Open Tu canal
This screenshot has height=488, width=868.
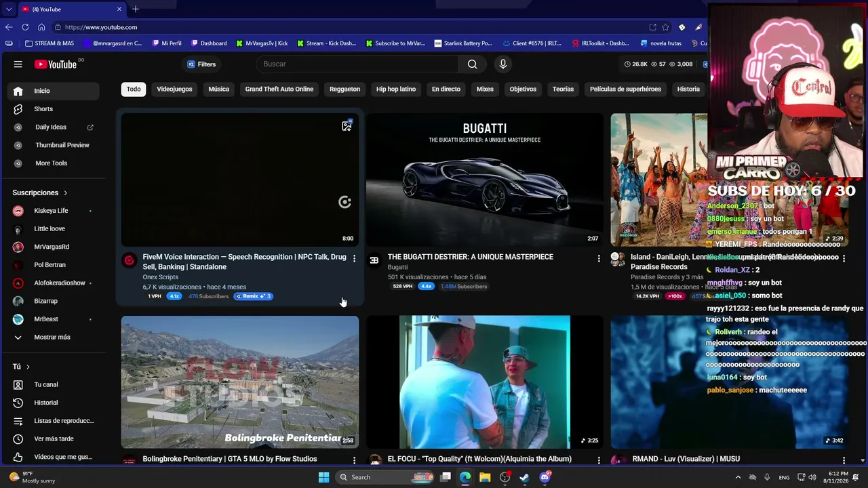point(54,385)
